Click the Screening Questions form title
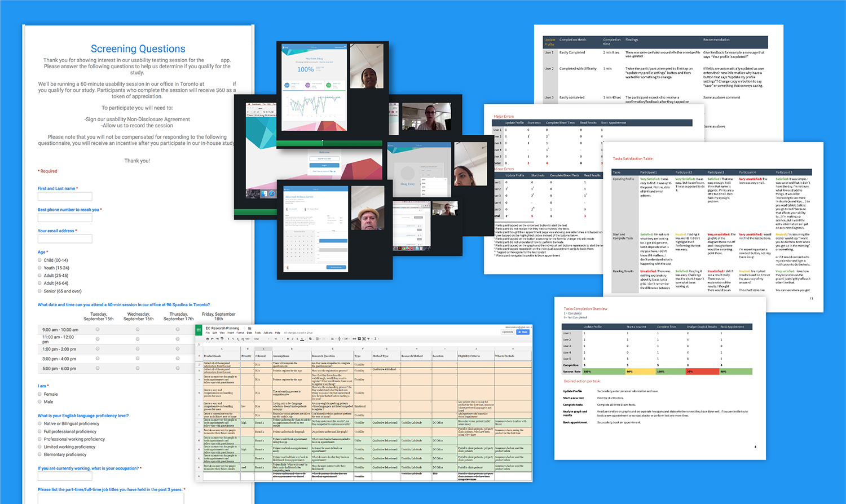Image resolution: width=846 pixels, height=504 pixels. tap(138, 49)
